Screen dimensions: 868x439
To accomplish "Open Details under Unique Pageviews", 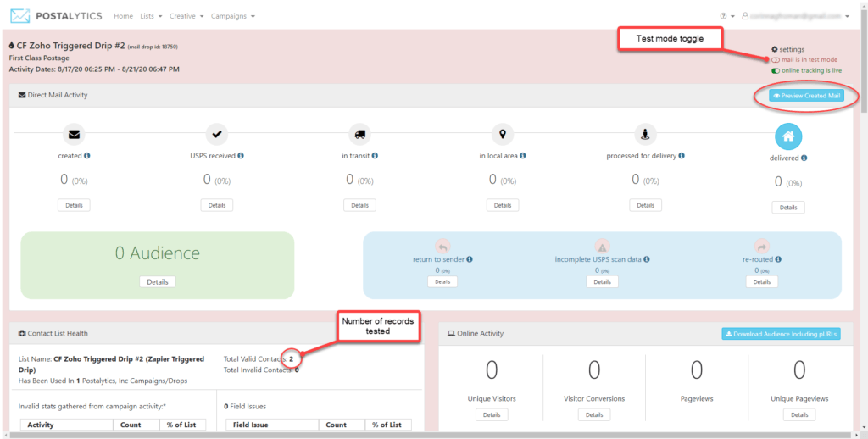I will pyautogui.click(x=799, y=414).
